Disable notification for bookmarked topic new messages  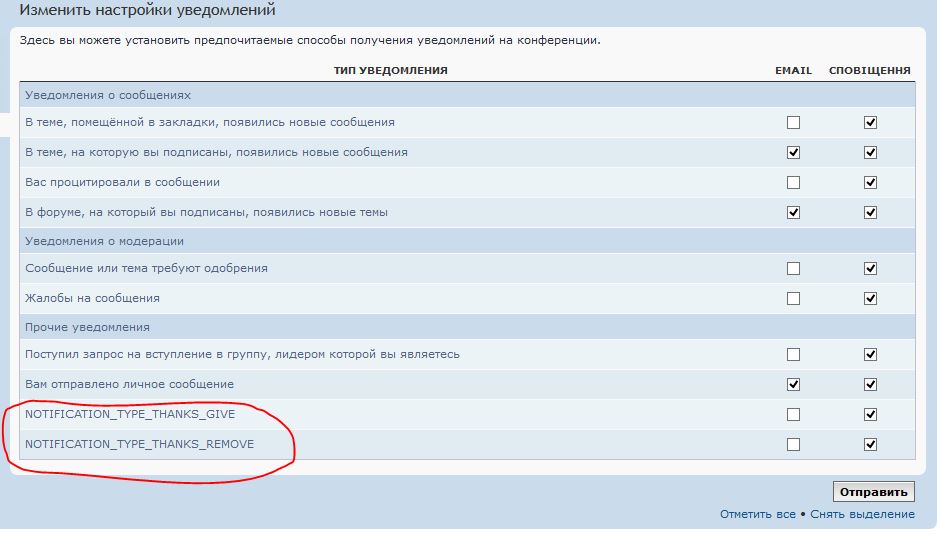[870, 123]
